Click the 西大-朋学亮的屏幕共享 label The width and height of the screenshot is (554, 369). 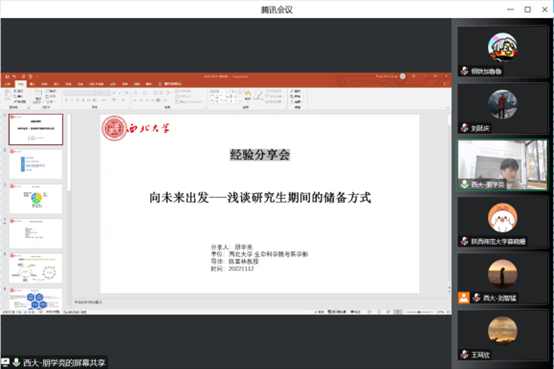(64, 362)
